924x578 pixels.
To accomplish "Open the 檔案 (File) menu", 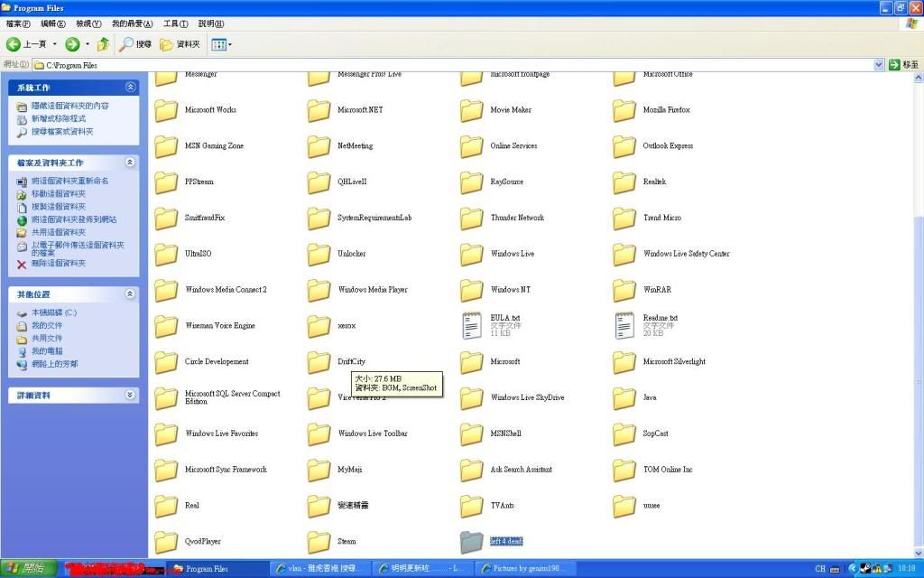I will tap(18, 23).
